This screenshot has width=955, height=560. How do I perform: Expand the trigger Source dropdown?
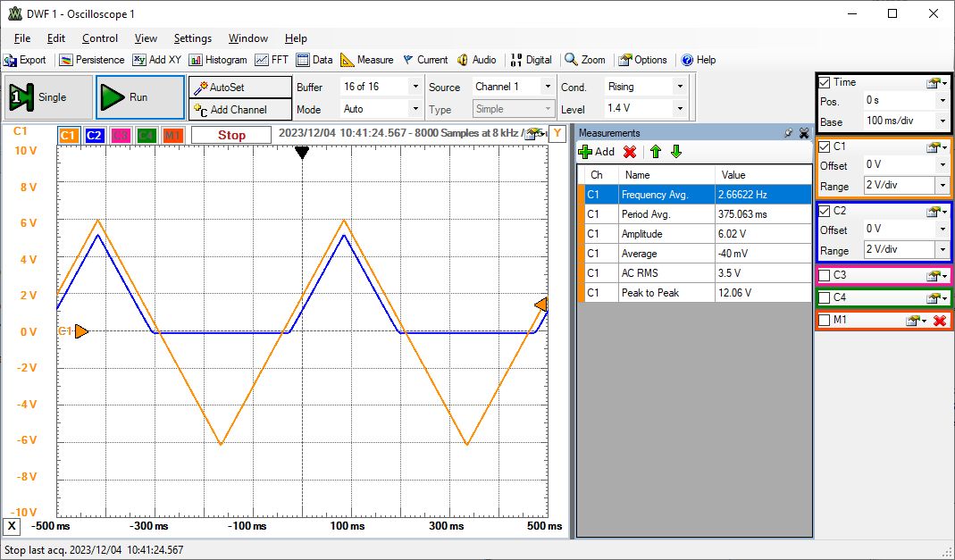coord(548,87)
